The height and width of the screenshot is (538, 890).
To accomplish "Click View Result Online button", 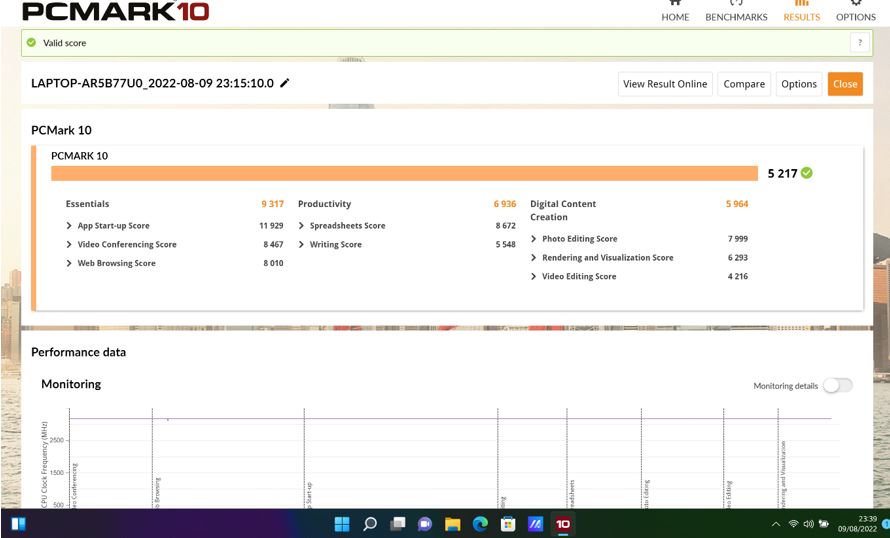I will coord(665,84).
